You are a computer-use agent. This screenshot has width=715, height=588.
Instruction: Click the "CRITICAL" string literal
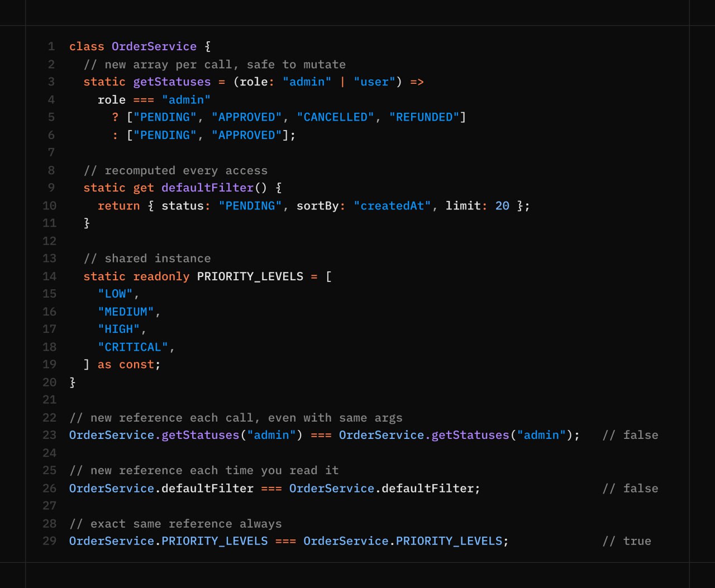[x=133, y=347]
